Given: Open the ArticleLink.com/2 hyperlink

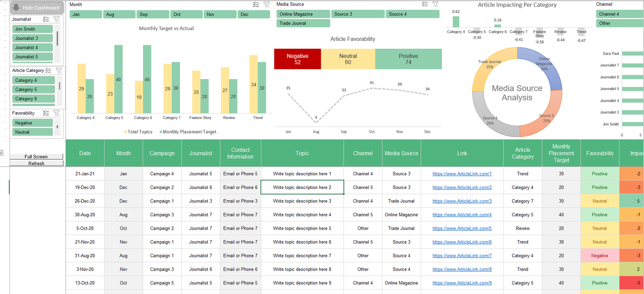Looking at the screenshot, I should pos(462,187).
